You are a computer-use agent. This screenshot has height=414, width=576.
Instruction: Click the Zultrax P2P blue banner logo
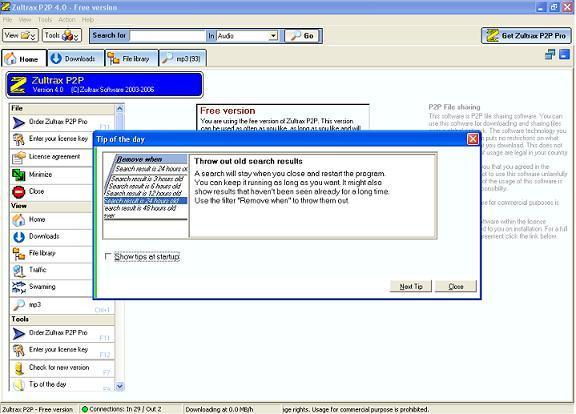click(x=105, y=85)
